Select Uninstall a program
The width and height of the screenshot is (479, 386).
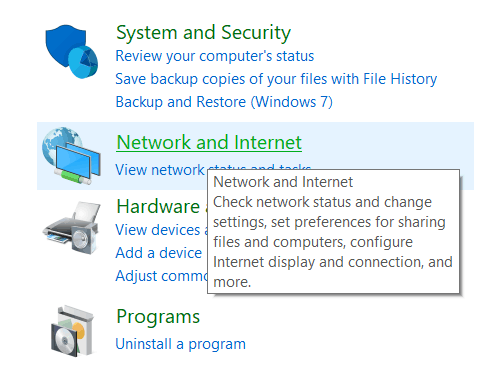(180, 344)
